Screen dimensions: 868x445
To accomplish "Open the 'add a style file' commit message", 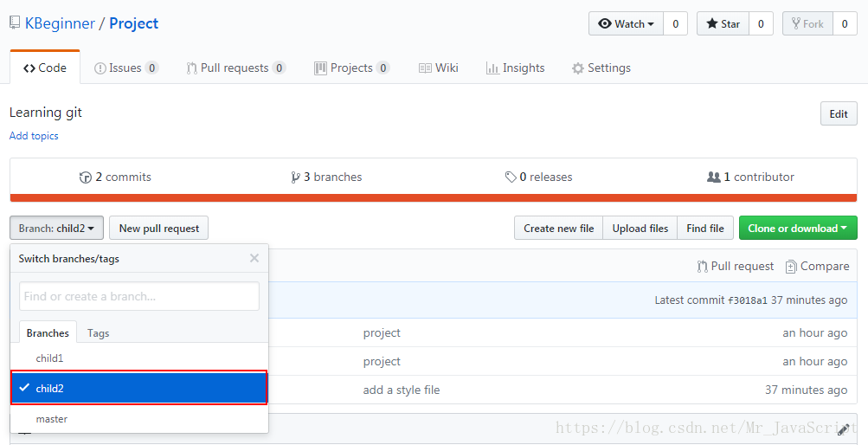I will 402,390.
